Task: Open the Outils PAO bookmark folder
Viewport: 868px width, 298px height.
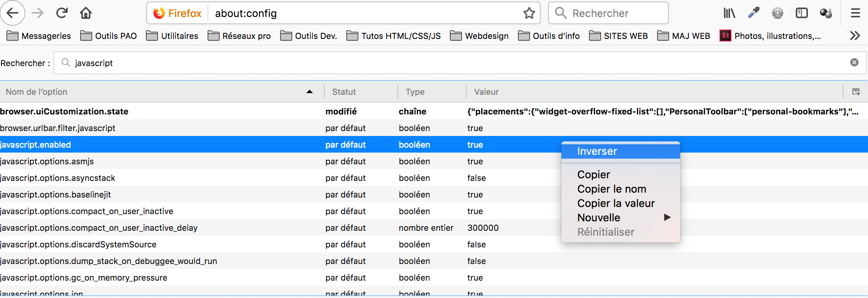Action: point(108,36)
